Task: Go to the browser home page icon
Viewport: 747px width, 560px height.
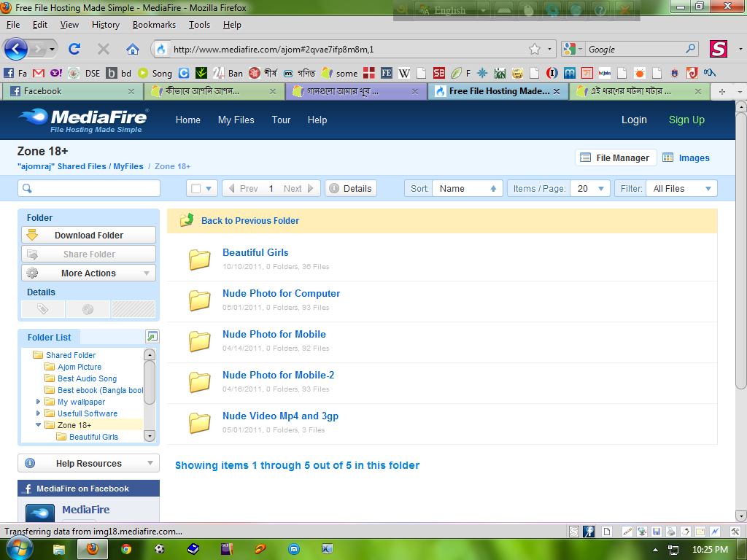Action: 133,49
